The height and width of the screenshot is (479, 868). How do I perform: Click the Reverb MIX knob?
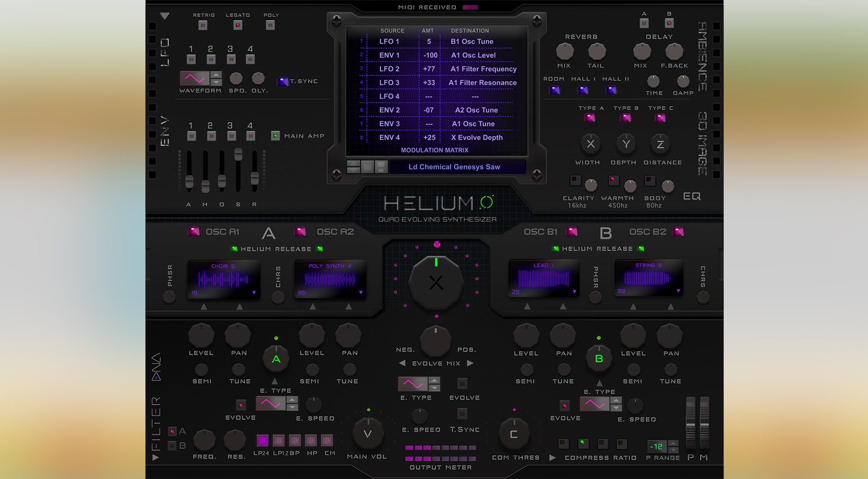[564, 51]
